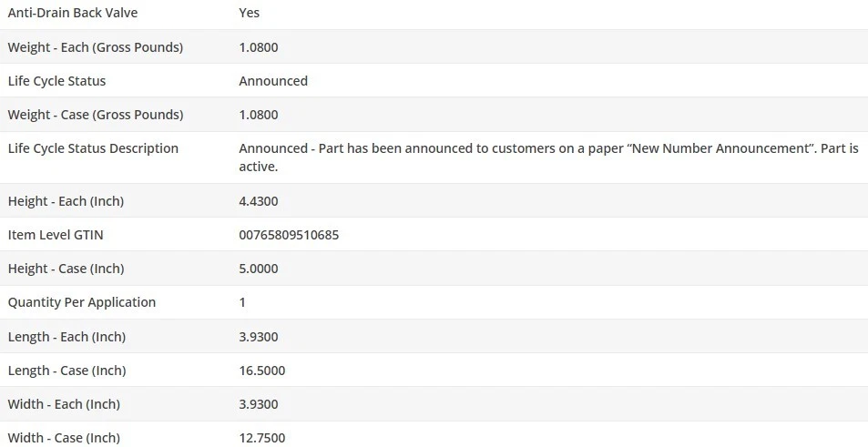Click the Length - Each (Inch) label
868x447 pixels.
(x=66, y=337)
